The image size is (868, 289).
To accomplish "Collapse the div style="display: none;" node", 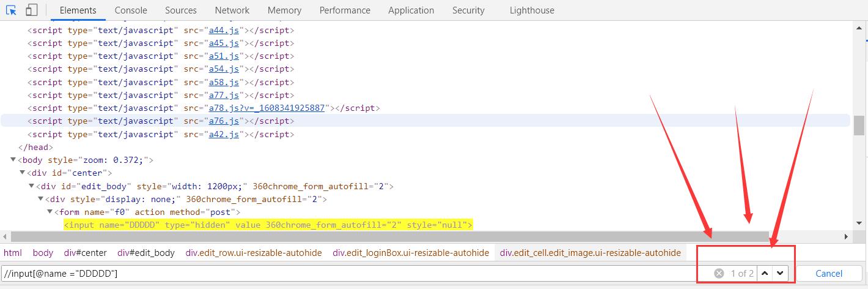I will 40,198.
